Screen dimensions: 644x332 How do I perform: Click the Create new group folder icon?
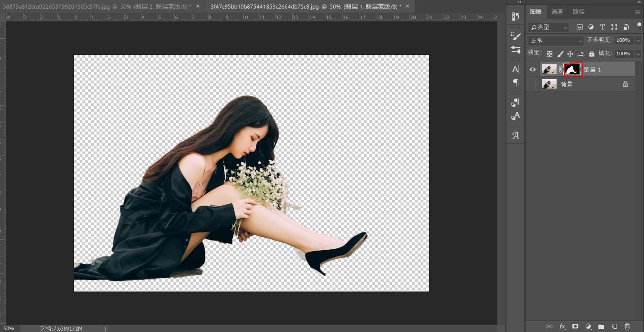601,326
